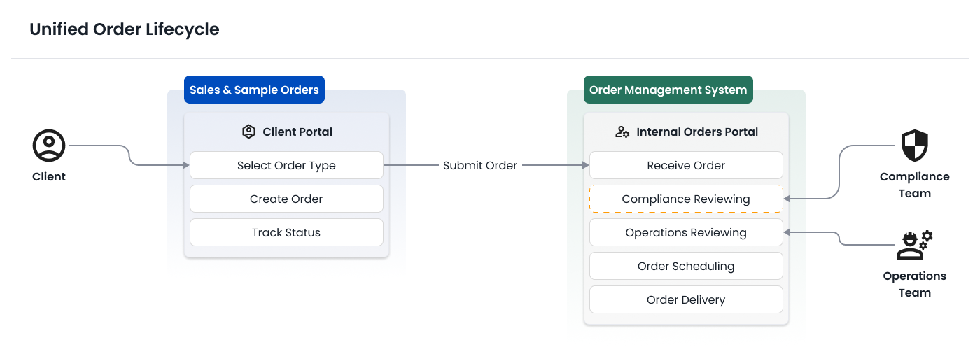Image resolution: width=980 pixels, height=347 pixels.
Task: Click the Unified Order Lifecycle title
Action: pos(125,29)
